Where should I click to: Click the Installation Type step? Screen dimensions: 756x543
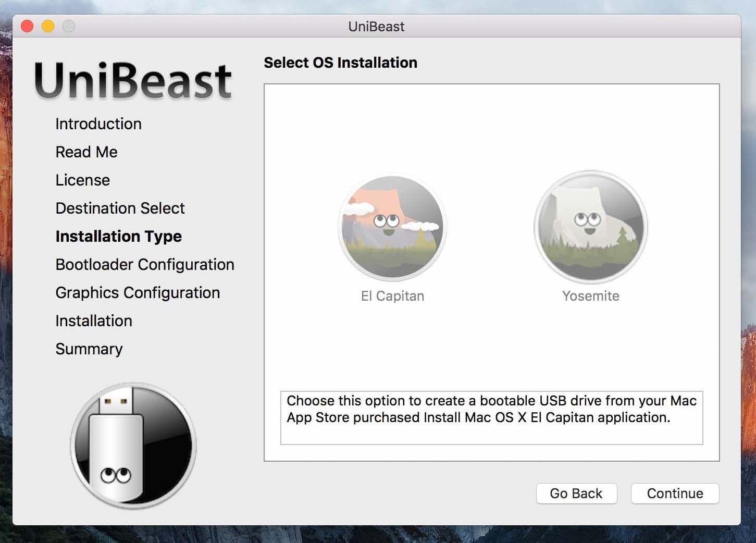[x=119, y=237]
